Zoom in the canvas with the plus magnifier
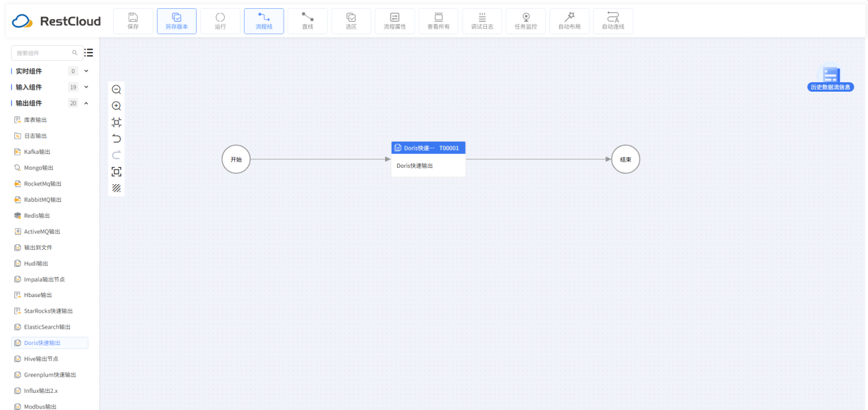 click(x=116, y=106)
